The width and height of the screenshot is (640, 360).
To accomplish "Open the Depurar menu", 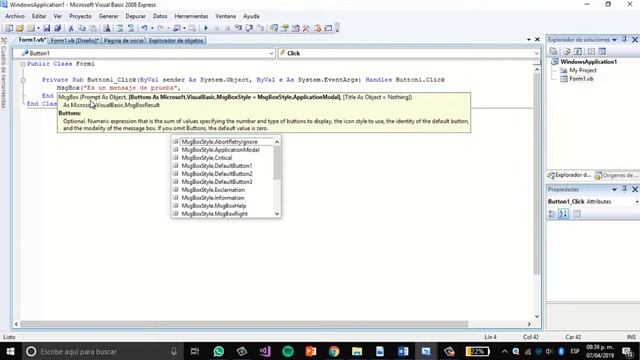I will (136, 16).
